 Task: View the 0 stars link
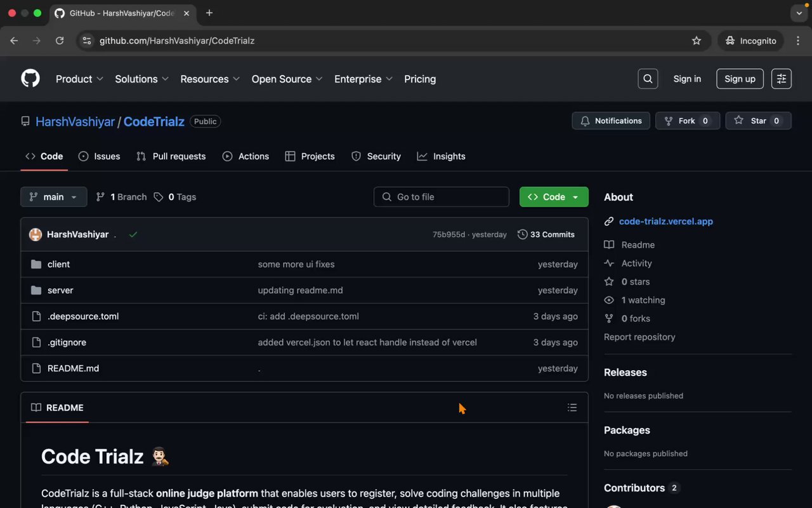point(627,281)
